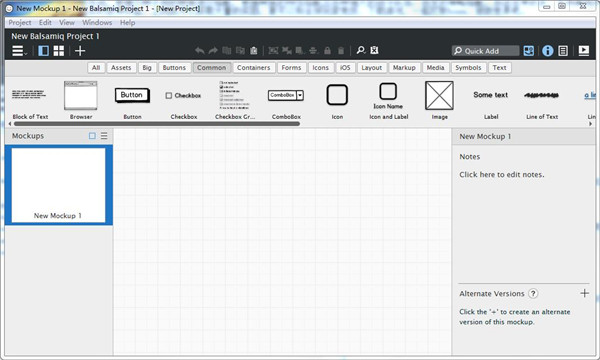Select the iOS library category

[345, 68]
